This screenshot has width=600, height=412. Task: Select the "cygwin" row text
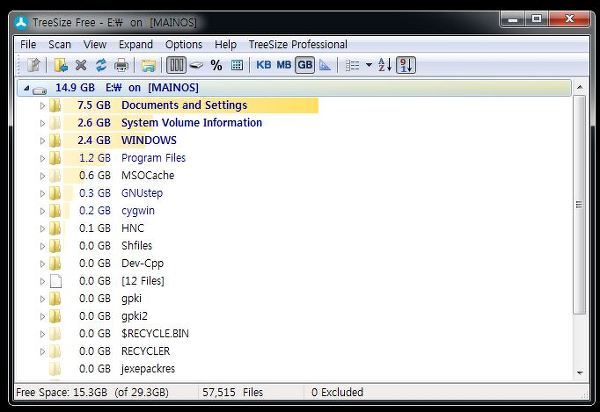pyautogui.click(x=138, y=211)
